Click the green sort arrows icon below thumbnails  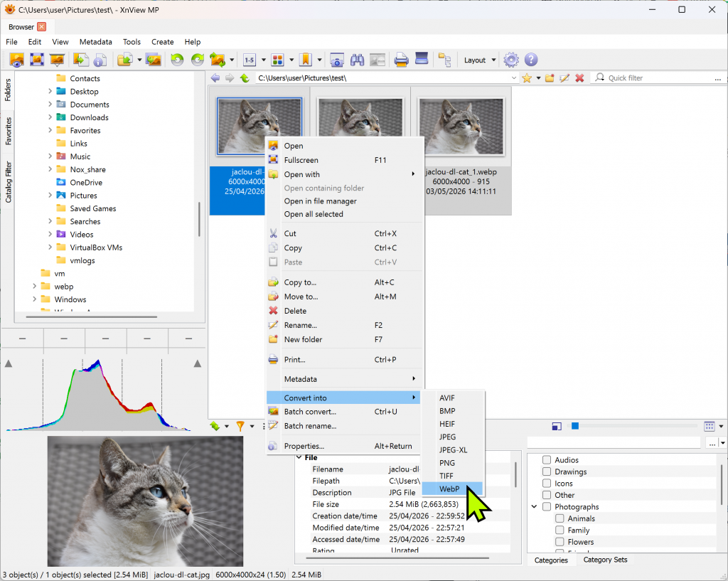coord(215,426)
